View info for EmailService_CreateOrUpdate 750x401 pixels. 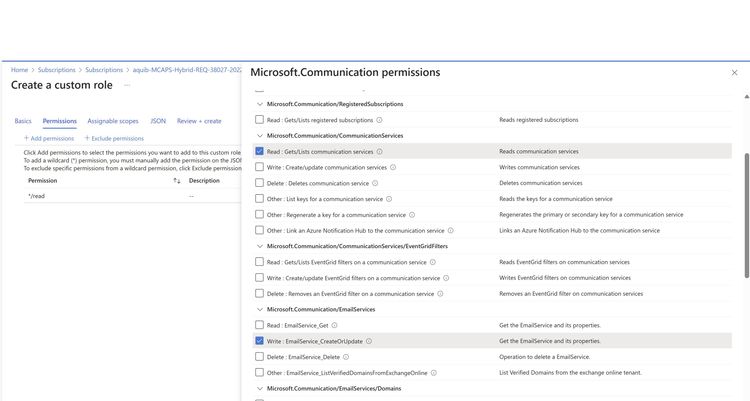[369, 341]
